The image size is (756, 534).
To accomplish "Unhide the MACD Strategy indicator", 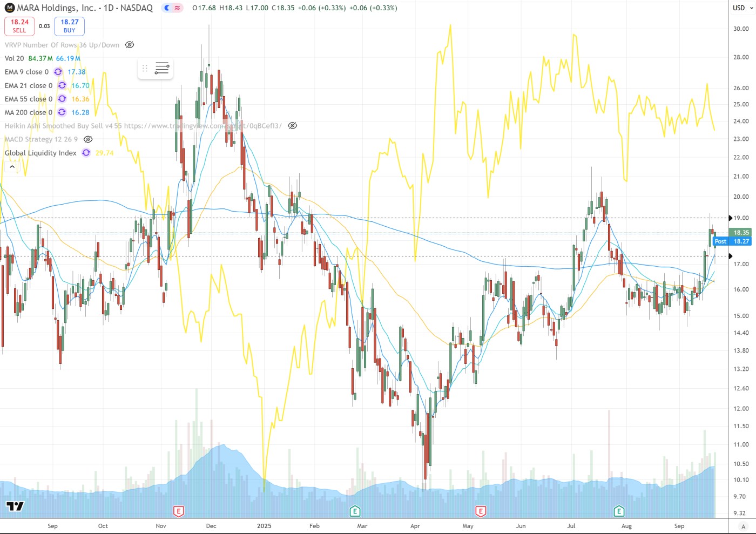I will [x=88, y=139].
